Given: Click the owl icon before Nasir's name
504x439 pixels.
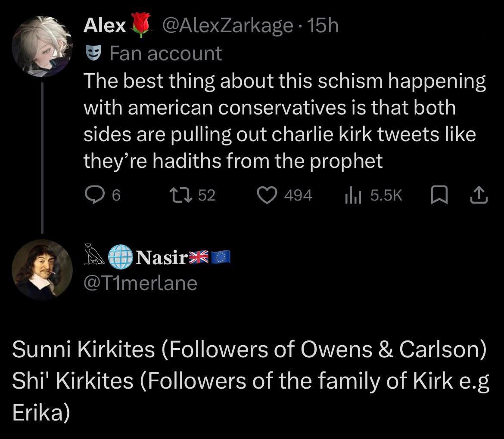Looking at the screenshot, I should coord(94,257).
